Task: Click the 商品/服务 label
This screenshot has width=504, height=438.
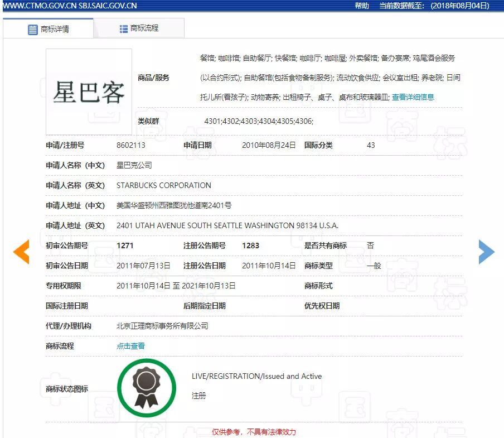Action: tap(153, 78)
